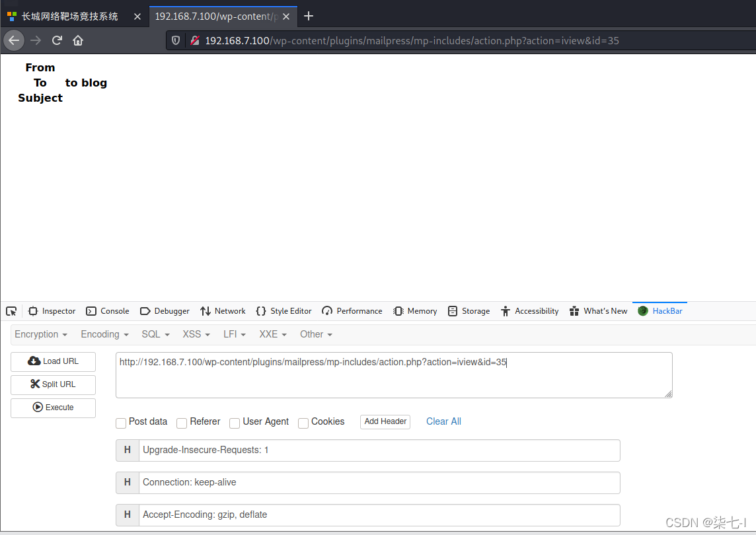
Task: Open the Inspector panel
Action: (x=52, y=311)
